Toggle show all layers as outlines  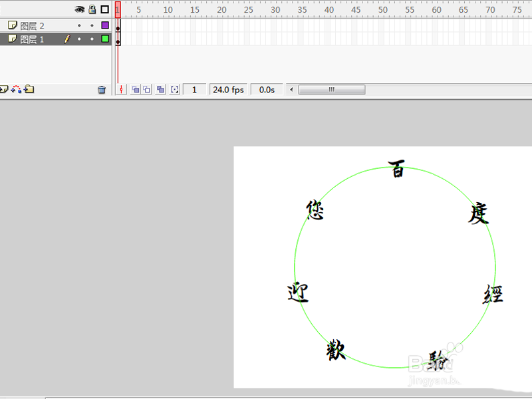[x=105, y=9]
